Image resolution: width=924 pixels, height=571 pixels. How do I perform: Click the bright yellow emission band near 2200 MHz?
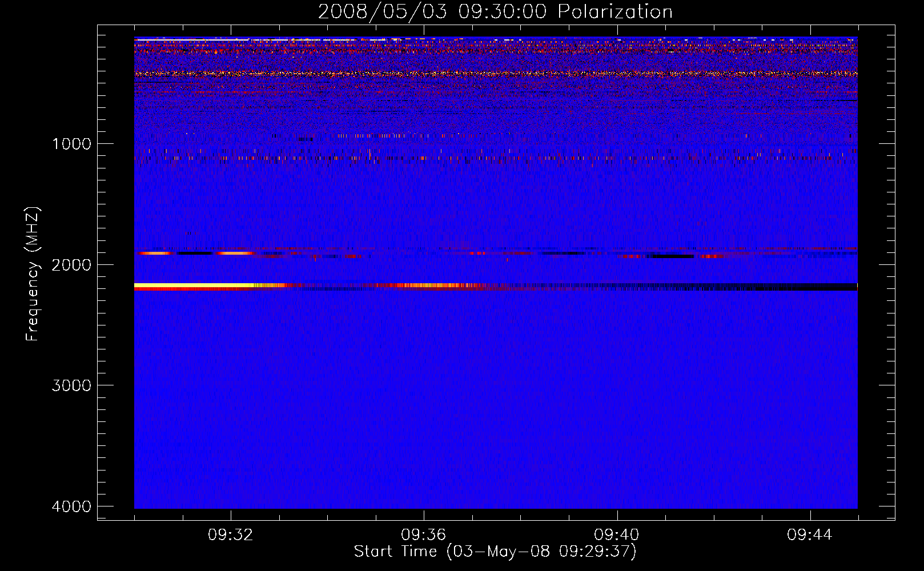click(x=194, y=285)
